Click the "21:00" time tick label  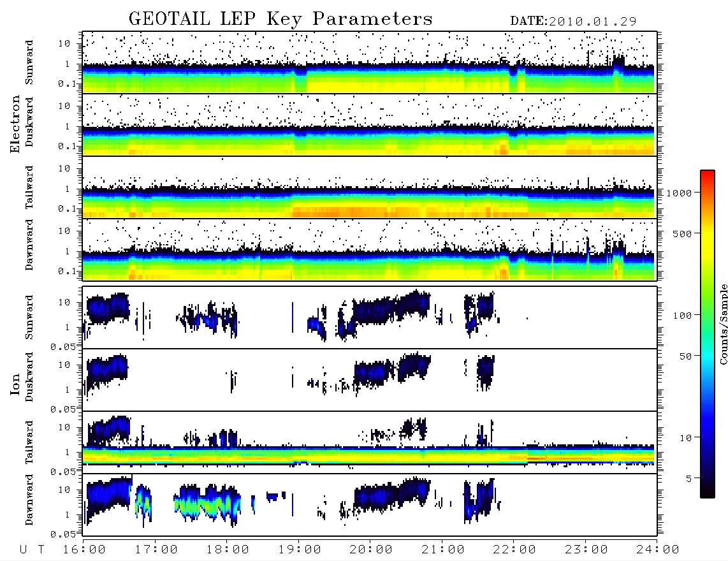pos(443,550)
